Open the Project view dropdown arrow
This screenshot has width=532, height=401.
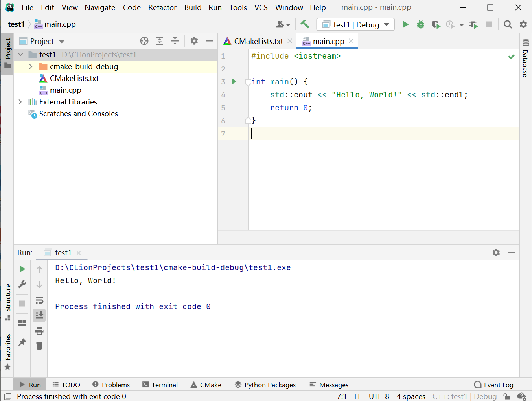click(62, 41)
